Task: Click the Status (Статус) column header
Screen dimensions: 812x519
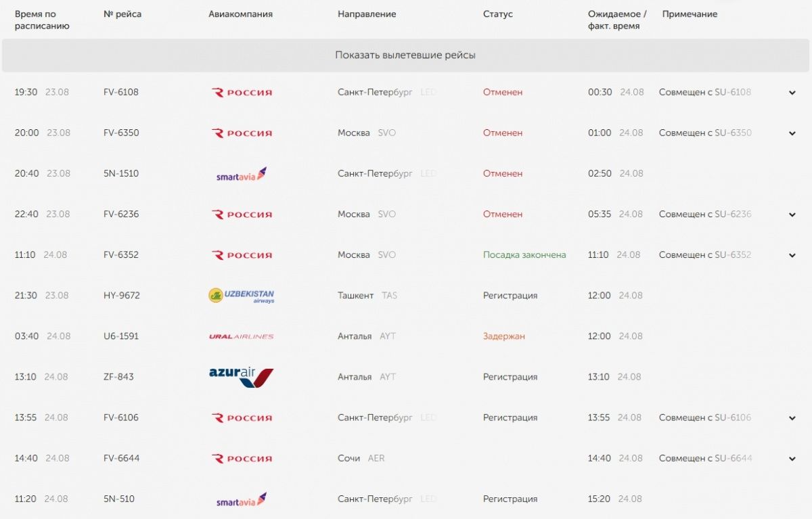Action: [x=498, y=14]
